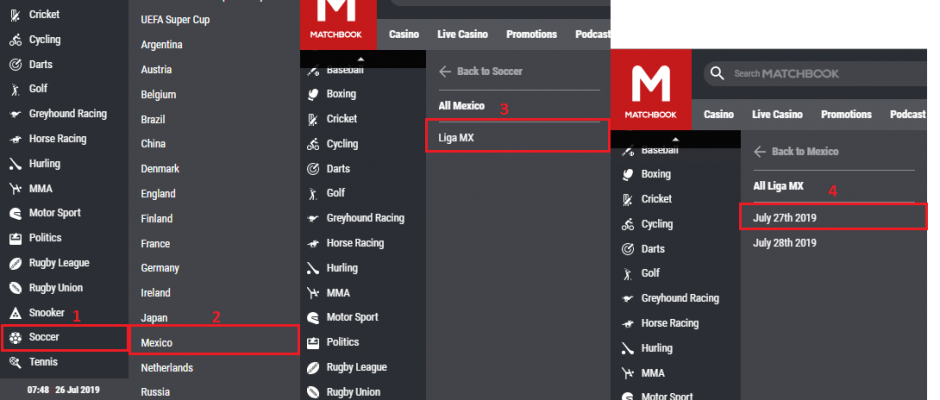The height and width of the screenshot is (400, 940).
Task: Click the Politics ballot icon beside the country list
Action: (x=16, y=238)
